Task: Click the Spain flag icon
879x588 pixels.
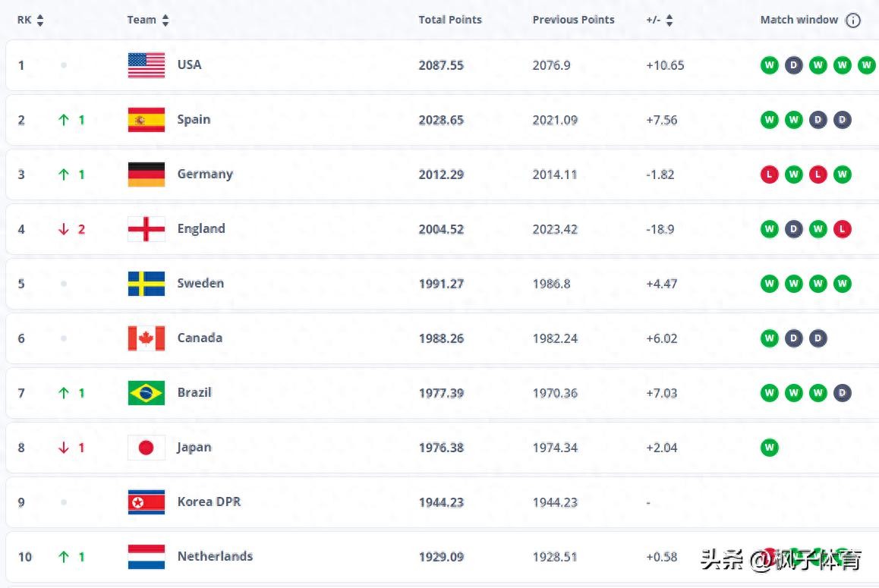Action: tap(146, 120)
